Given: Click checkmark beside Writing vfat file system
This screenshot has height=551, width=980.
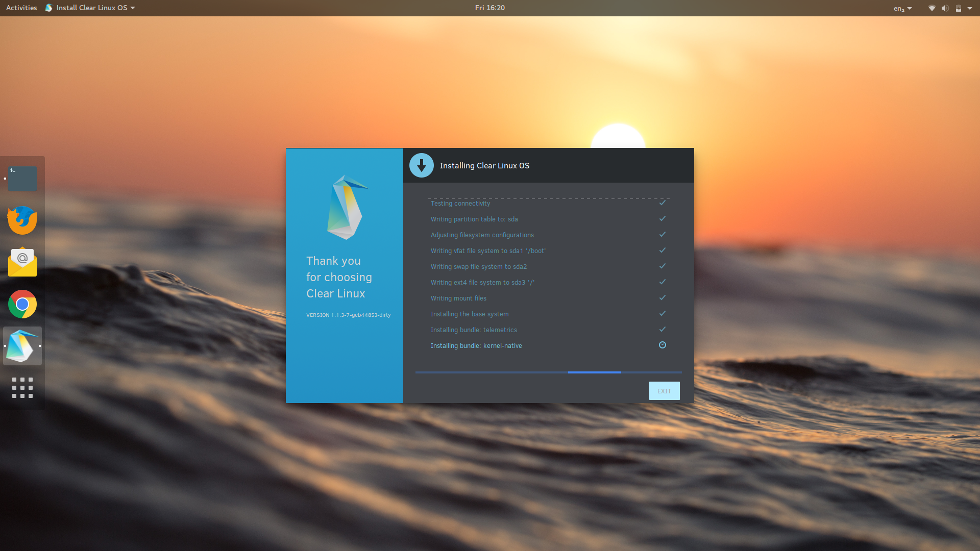Looking at the screenshot, I should point(663,250).
